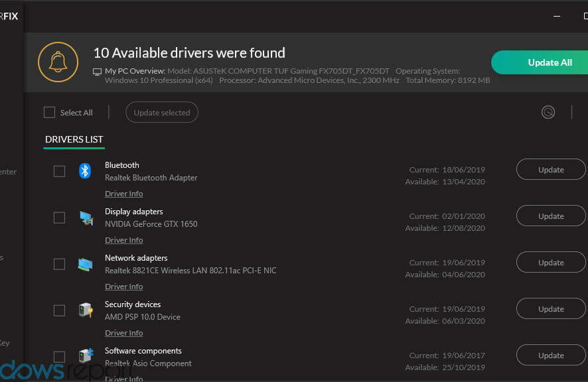Click the 'Realtek Asio Component' device name
Image resolution: width=588 pixels, height=382 pixels.
(148, 363)
